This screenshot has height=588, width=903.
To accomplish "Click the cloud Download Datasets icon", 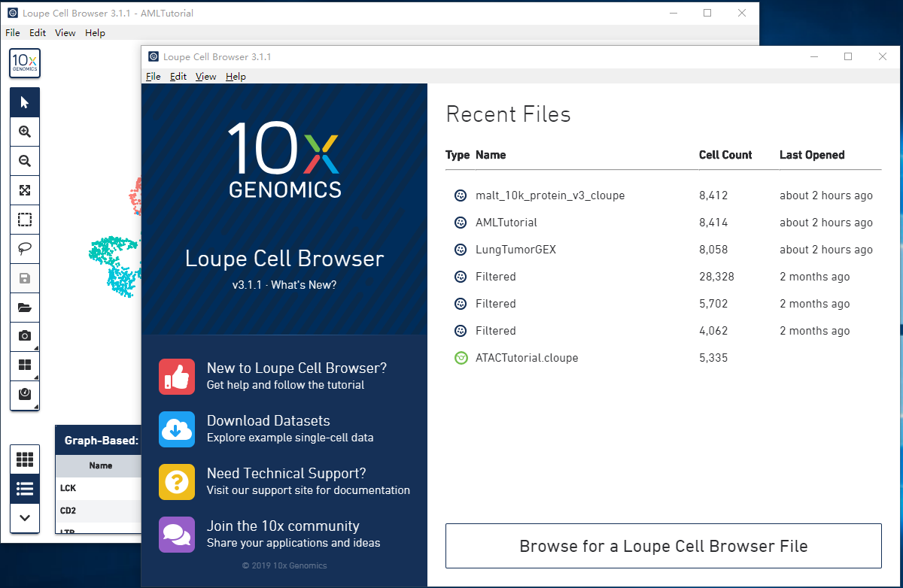I will point(177,429).
